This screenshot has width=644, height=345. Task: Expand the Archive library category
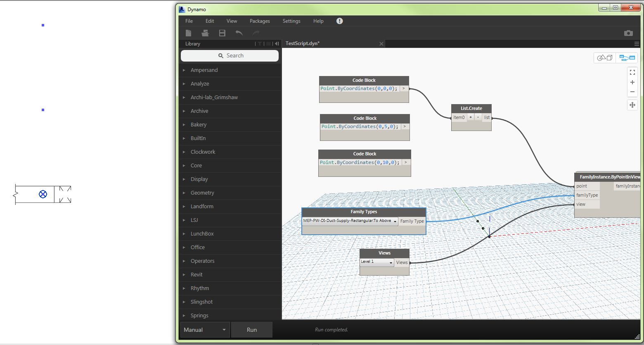230,111
